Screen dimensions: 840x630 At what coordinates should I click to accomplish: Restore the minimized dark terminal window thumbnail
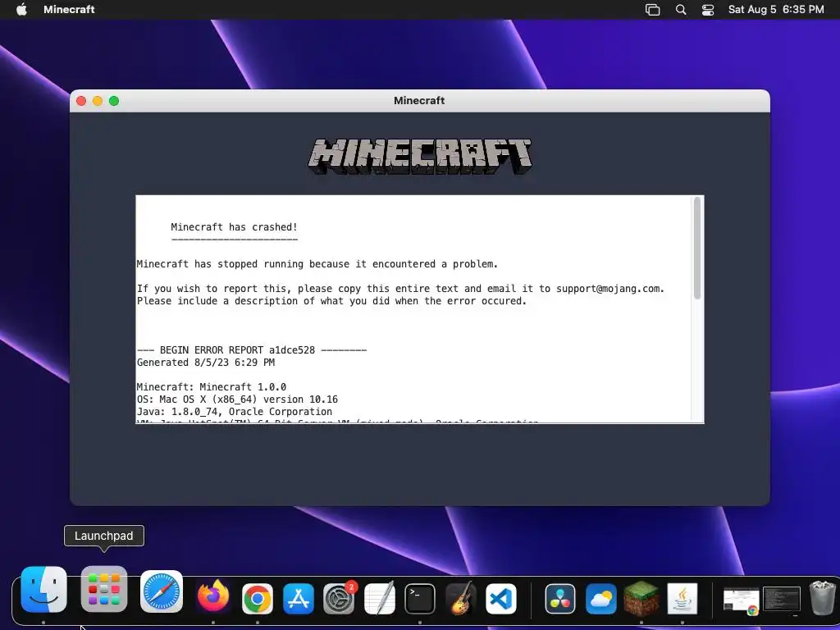pos(782,598)
